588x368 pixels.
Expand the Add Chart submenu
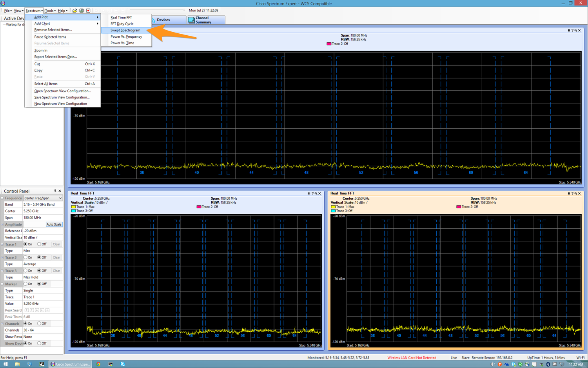[63, 24]
